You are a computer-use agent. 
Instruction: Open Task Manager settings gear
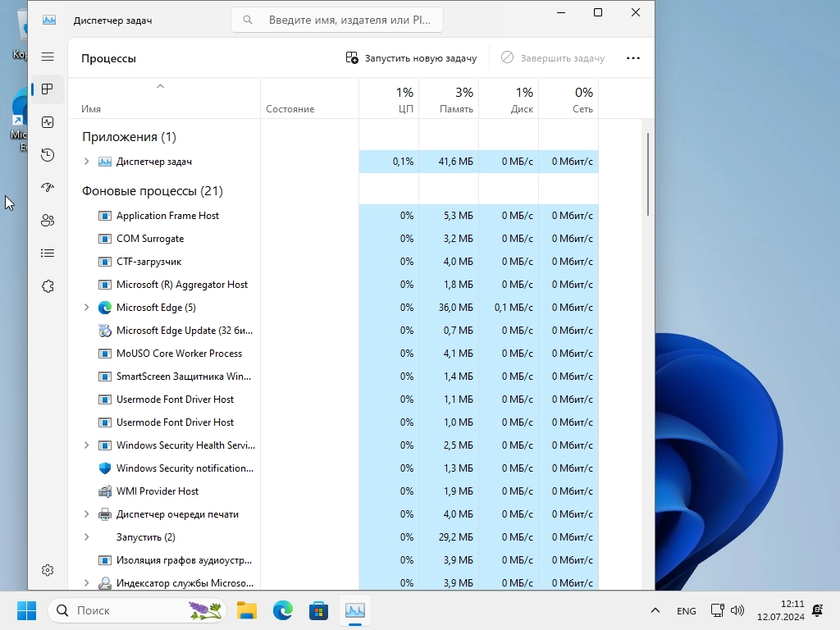tap(48, 570)
